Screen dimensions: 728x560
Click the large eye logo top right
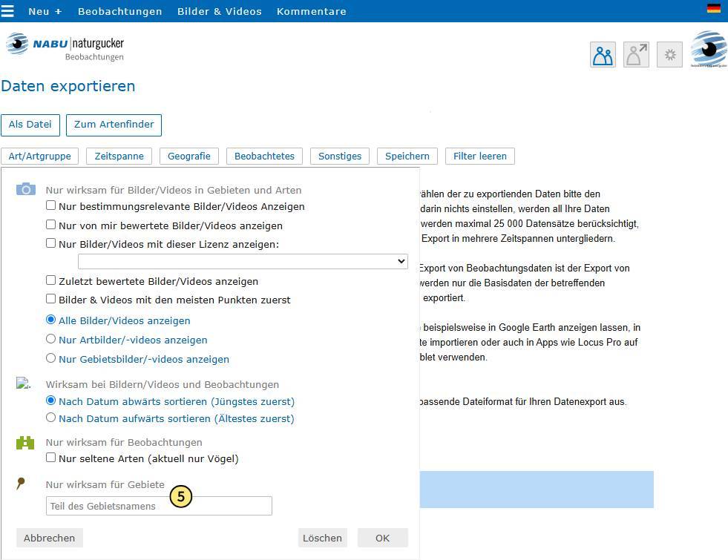pyautogui.click(x=709, y=49)
